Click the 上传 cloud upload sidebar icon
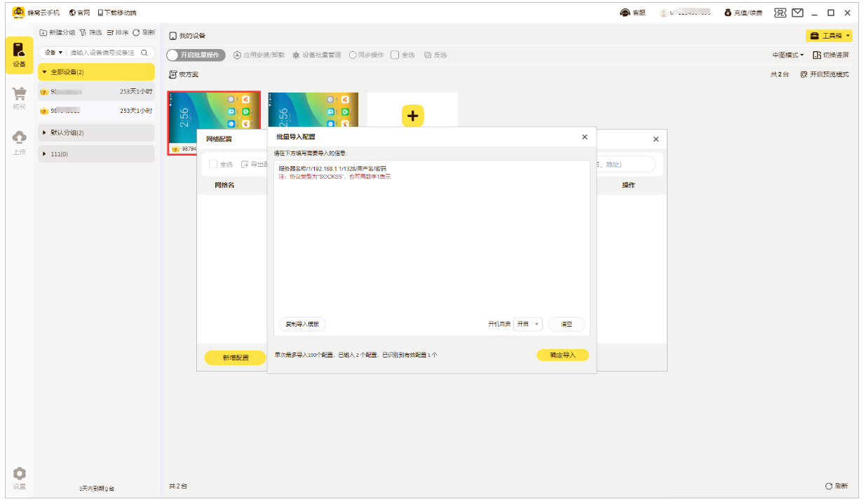Viewport: 866px width, 504px height. pos(19,137)
